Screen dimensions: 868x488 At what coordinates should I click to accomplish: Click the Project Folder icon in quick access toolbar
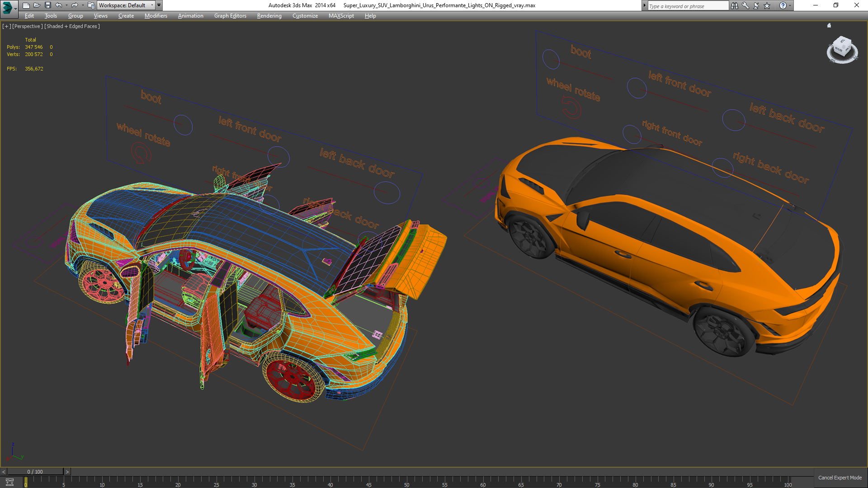pos(91,5)
